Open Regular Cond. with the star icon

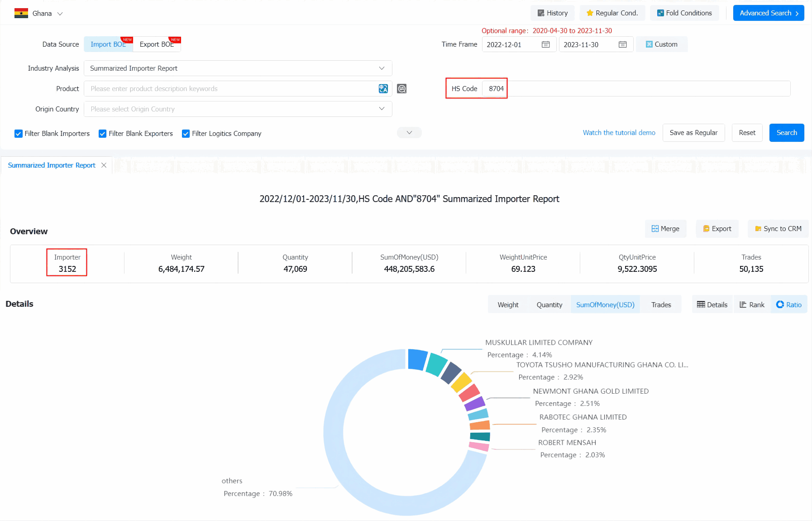click(x=612, y=13)
